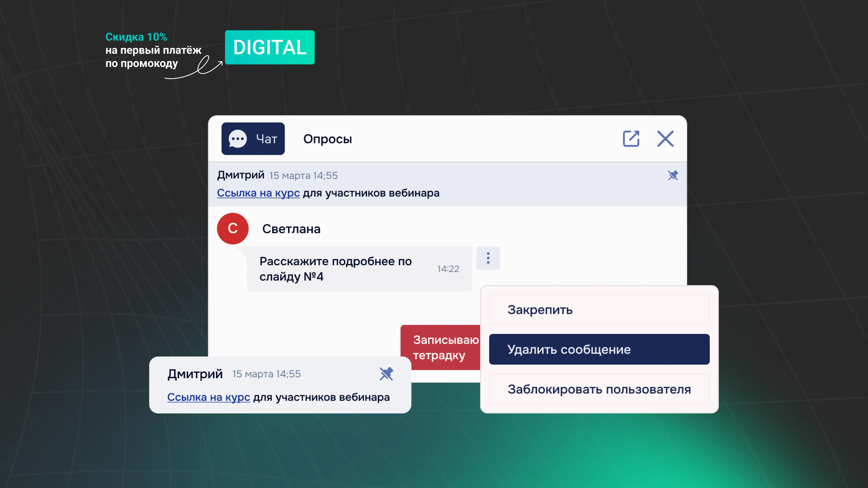The width and height of the screenshot is (868, 488).
Task: Click Светлана's red avatar with letter C
Action: (x=233, y=228)
